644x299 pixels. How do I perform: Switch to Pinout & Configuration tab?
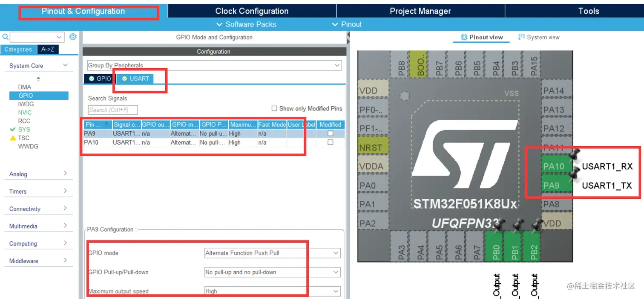coord(83,11)
